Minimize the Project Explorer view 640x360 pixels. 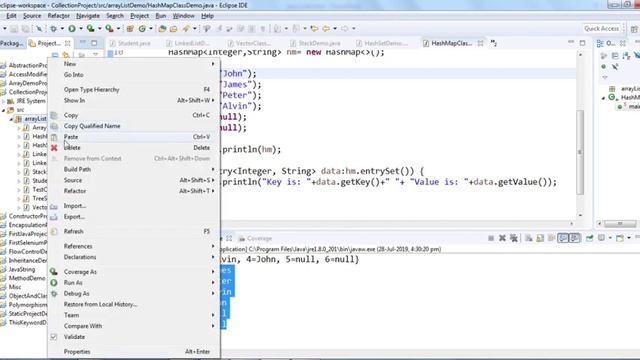pos(83,42)
